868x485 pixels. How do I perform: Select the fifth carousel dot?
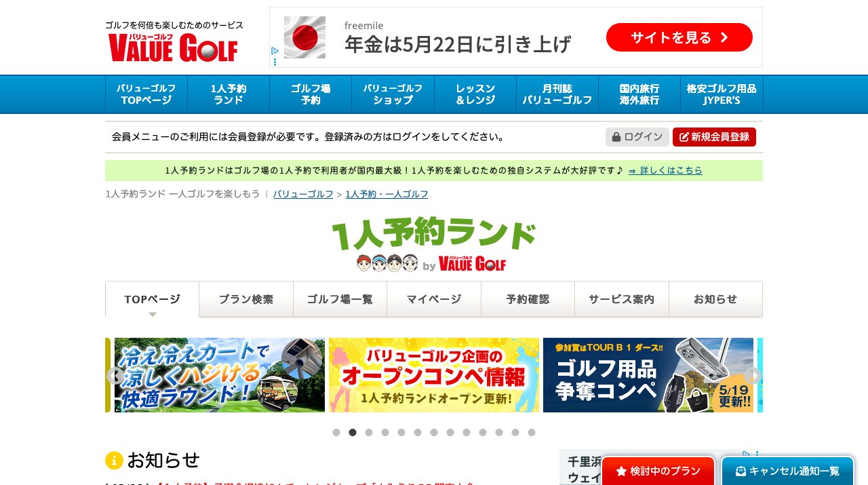click(x=401, y=432)
